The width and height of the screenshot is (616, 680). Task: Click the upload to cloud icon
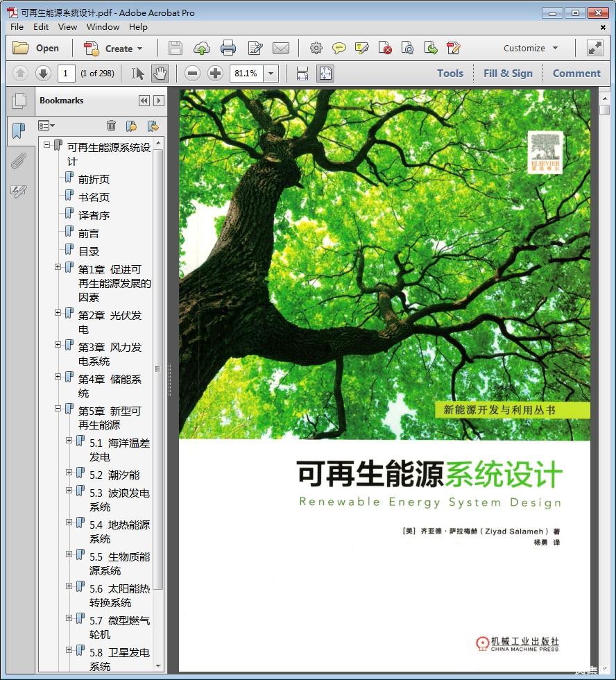tap(202, 48)
